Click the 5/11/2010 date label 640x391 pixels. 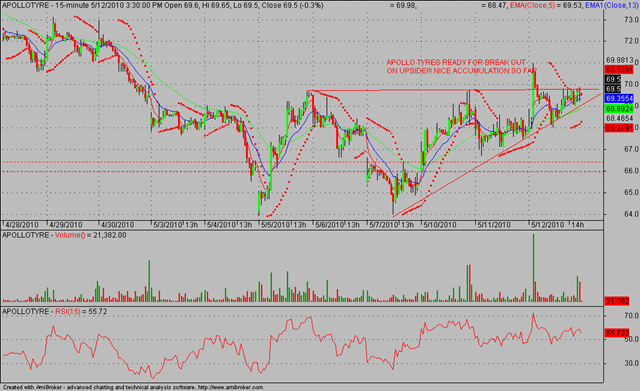tap(494, 225)
